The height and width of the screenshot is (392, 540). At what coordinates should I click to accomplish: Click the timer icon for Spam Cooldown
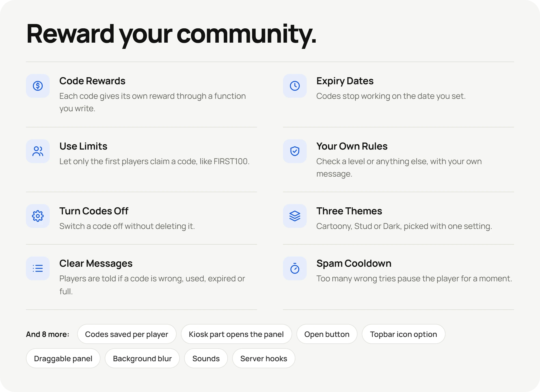coord(295,268)
